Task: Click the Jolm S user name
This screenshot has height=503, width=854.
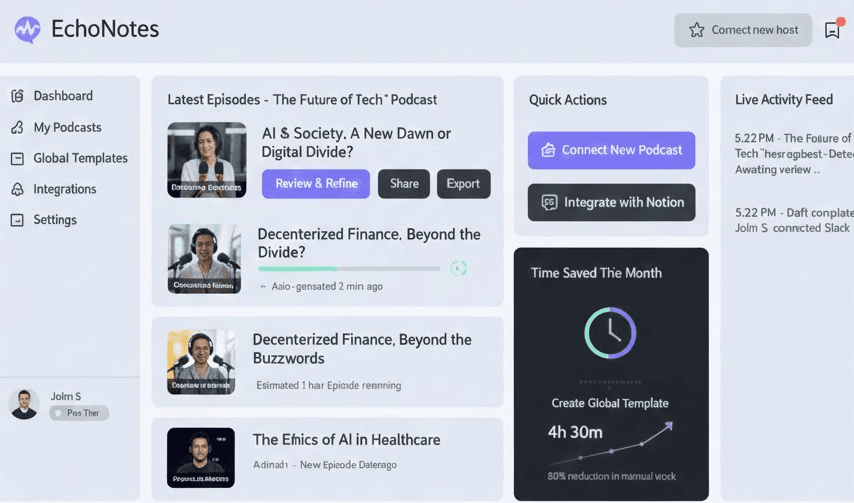Action: tap(66, 396)
